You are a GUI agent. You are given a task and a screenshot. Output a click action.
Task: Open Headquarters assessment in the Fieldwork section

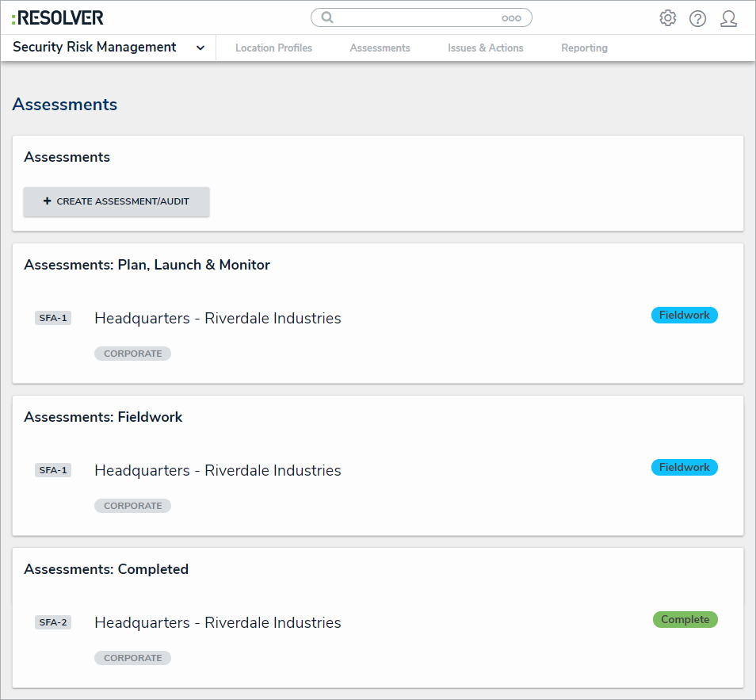[x=217, y=471]
